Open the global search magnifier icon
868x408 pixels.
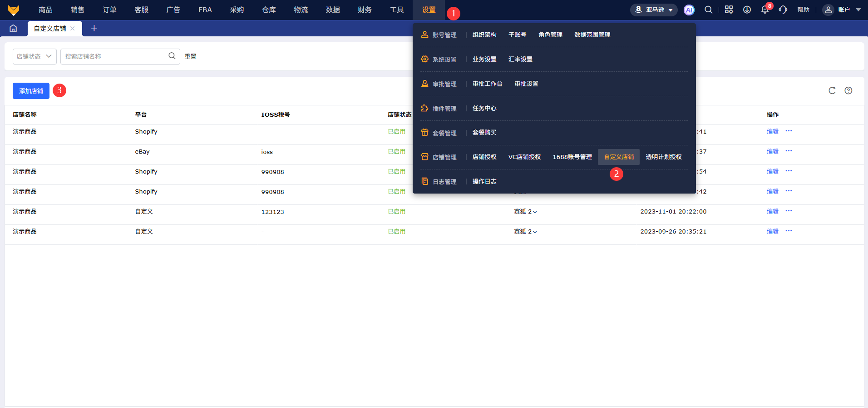point(708,10)
